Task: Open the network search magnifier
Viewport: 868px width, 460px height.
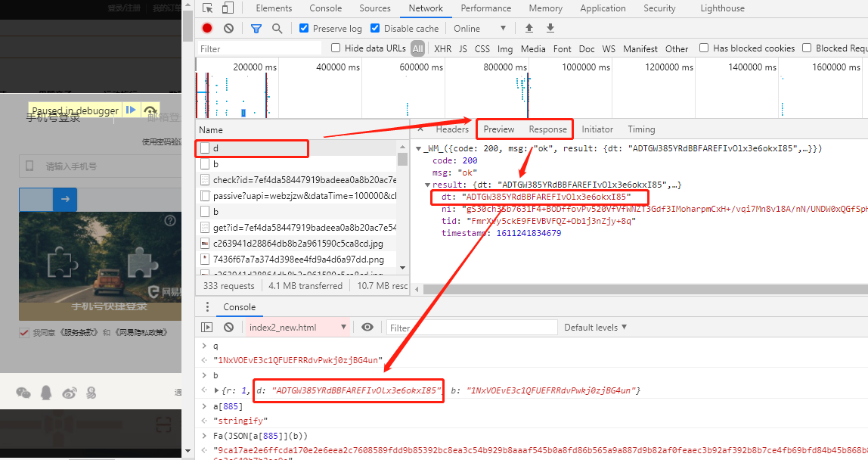Action: [277, 28]
